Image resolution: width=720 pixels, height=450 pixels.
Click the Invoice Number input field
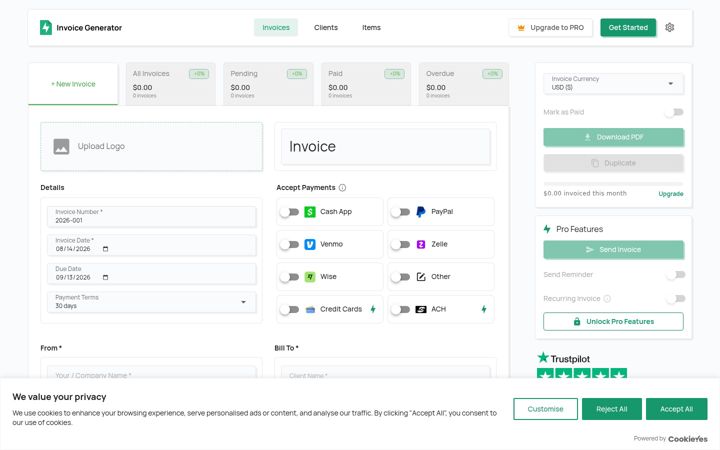click(152, 216)
